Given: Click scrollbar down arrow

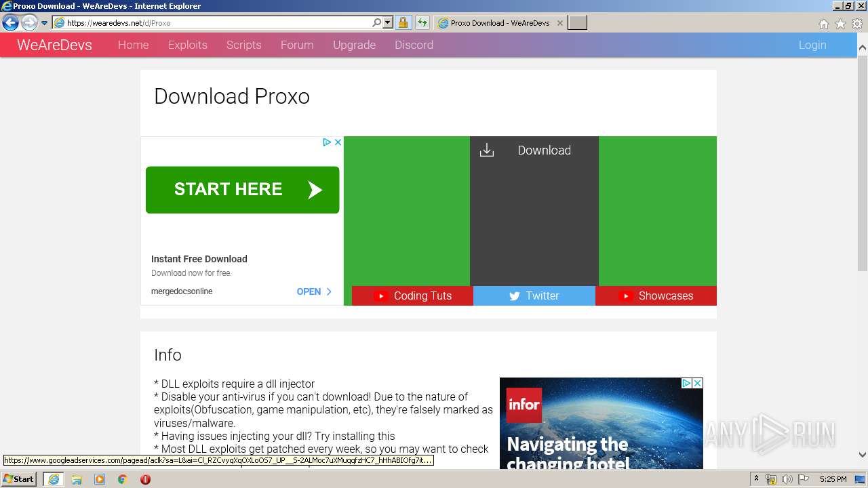Looking at the screenshot, I should (x=863, y=455).
